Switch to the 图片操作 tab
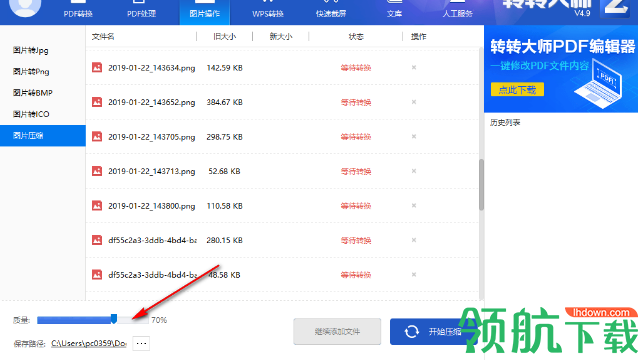 click(x=205, y=12)
